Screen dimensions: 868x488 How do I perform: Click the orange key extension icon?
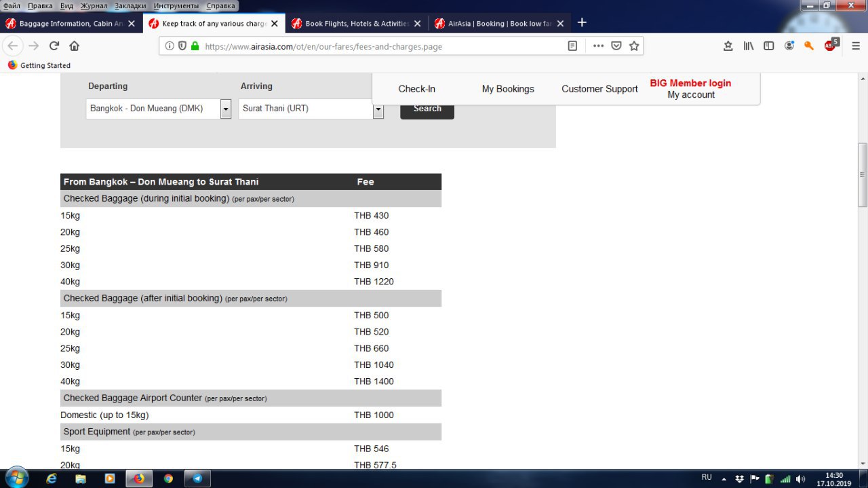click(809, 46)
